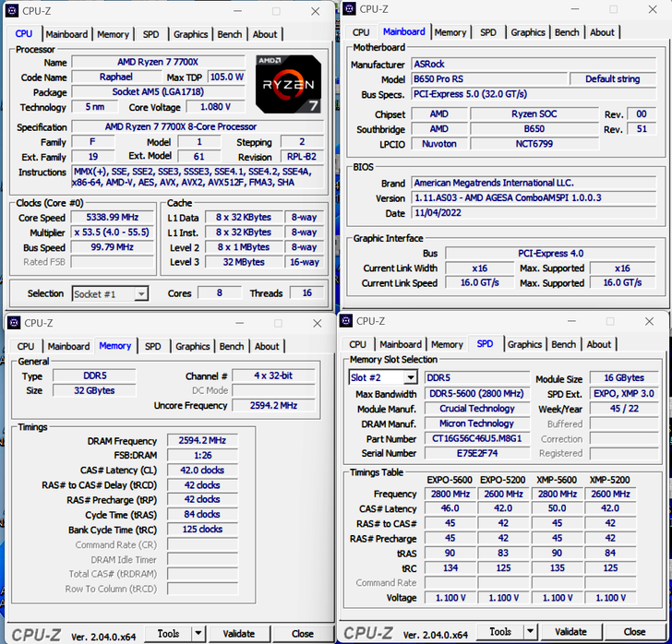The width and height of the screenshot is (672, 644).
Task: Choose Memory tab in the SPD window
Action: pyautogui.click(x=447, y=344)
